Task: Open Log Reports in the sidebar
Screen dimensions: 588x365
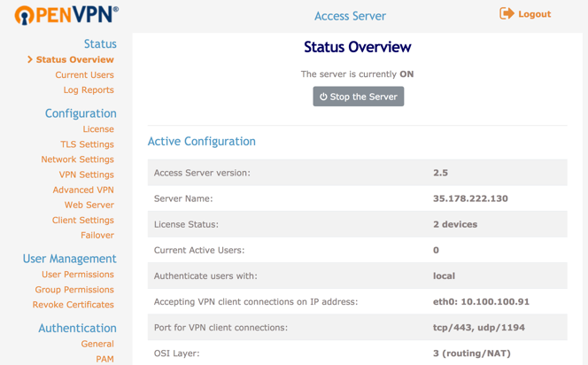Action: point(89,90)
